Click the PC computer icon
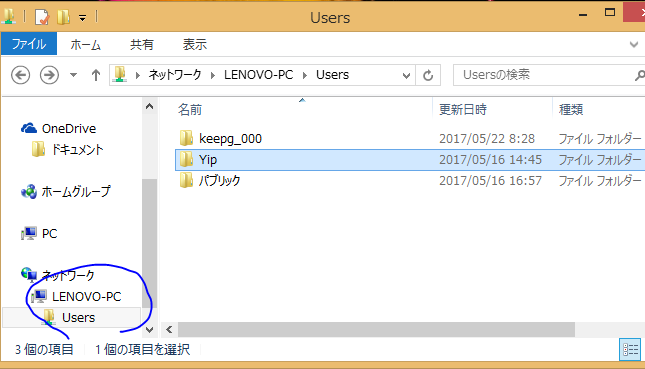Viewport: 645px width, 369px height. click(29, 233)
